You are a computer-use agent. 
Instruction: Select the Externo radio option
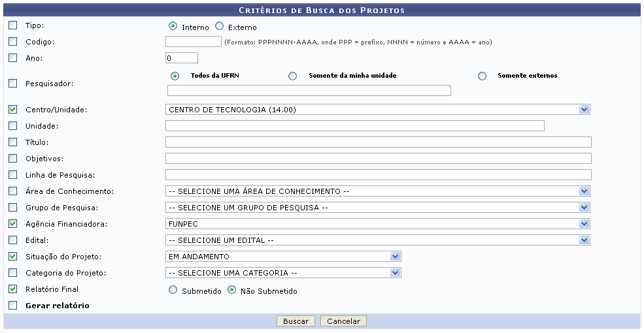pos(220,27)
